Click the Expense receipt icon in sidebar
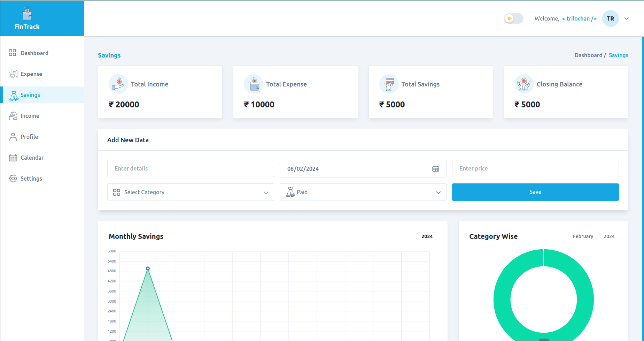Screen dimensions: 644x341 click(13, 74)
